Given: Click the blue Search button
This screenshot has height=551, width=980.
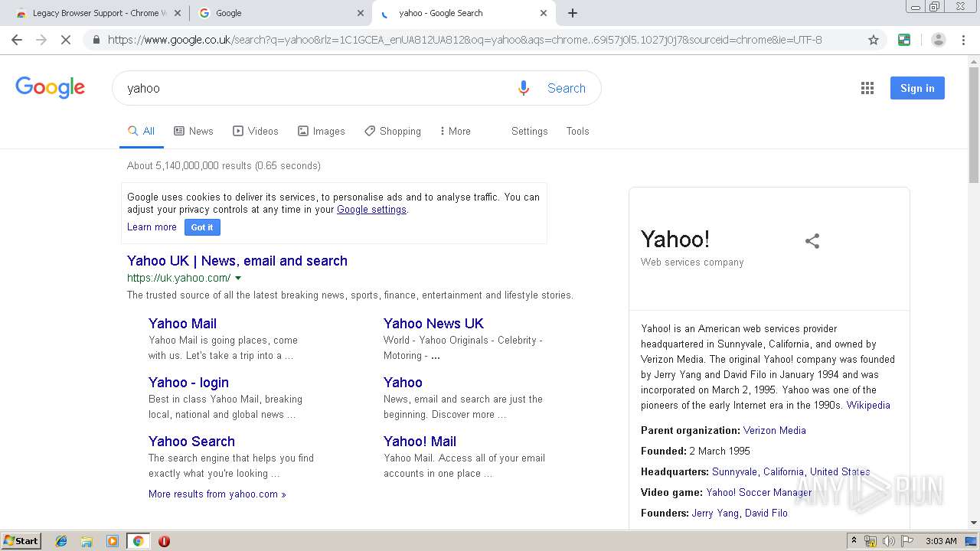Looking at the screenshot, I should pos(567,88).
